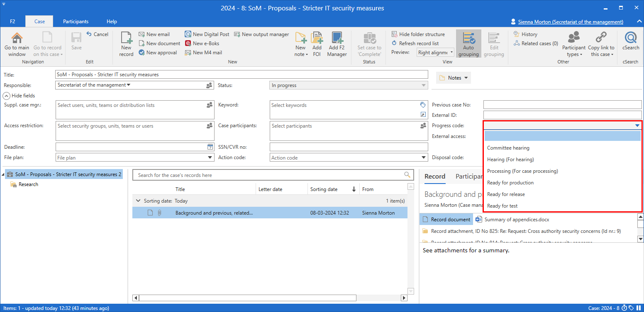
Task: Open the Action code dropdown
Action: point(423,157)
